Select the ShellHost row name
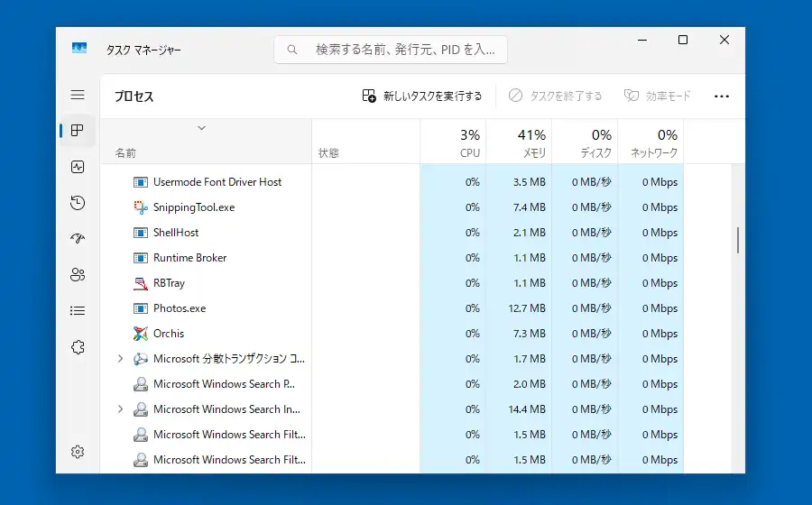This screenshot has width=812, height=505. tap(176, 233)
